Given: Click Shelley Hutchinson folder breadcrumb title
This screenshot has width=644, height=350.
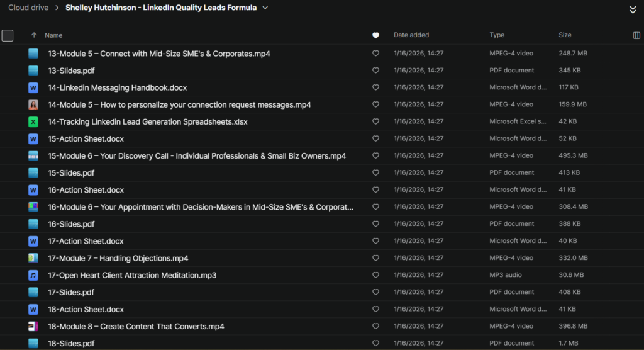Looking at the screenshot, I should point(161,8).
